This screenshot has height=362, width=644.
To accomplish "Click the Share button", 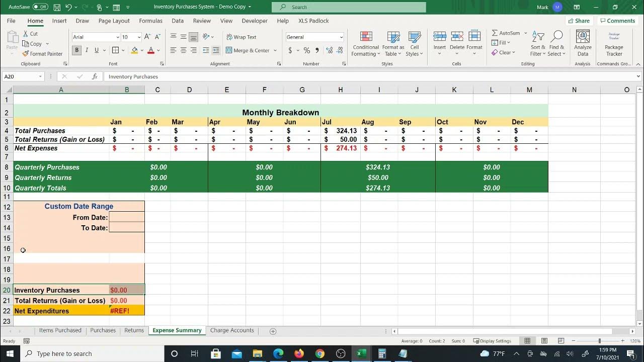I will point(579,21).
